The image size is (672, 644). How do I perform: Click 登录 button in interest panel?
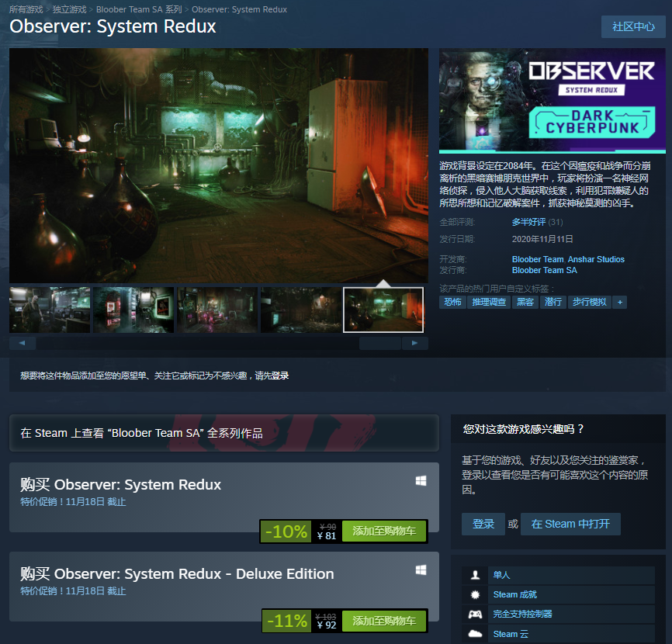pos(483,524)
